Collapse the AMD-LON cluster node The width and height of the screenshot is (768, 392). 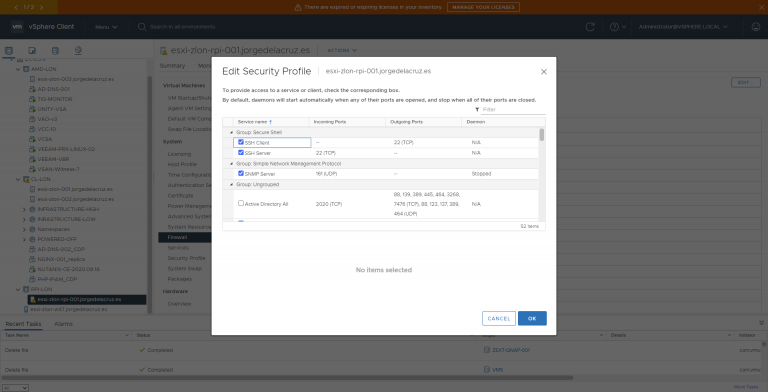(18, 69)
